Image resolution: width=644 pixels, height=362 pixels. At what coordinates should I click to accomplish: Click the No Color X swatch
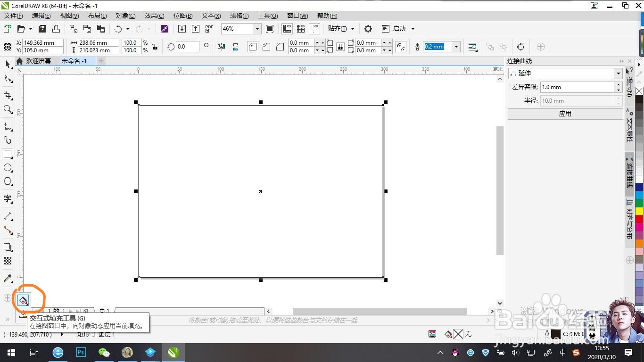coord(639,91)
